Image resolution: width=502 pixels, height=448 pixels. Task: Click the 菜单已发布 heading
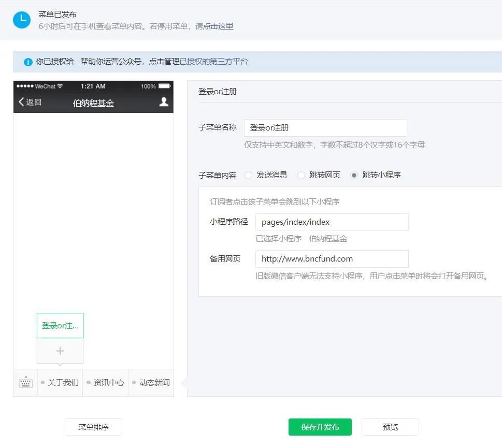click(x=58, y=15)
